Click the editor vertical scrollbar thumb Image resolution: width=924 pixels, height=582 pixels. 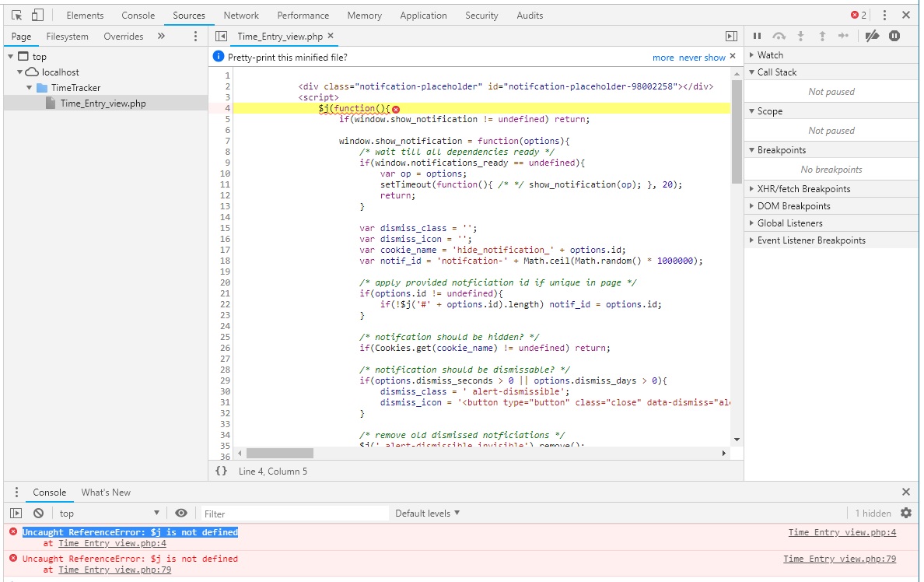pos(737,131)
